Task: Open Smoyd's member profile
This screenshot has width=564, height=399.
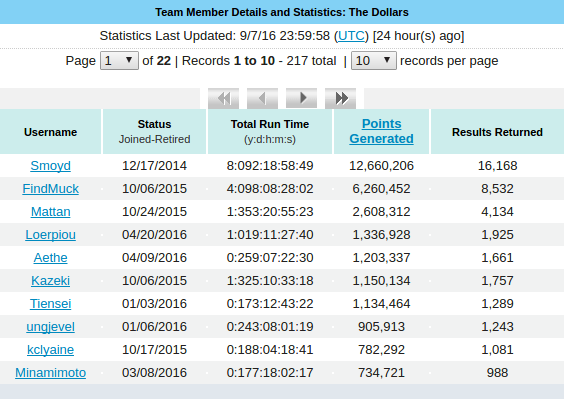Action: [50, 166]
